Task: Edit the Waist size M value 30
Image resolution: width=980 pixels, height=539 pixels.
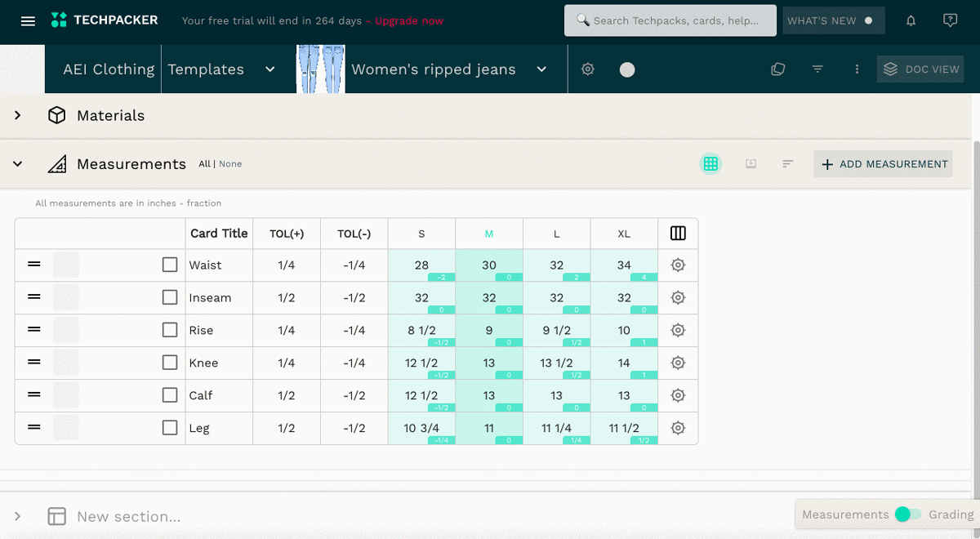Action: pos(489,265)
